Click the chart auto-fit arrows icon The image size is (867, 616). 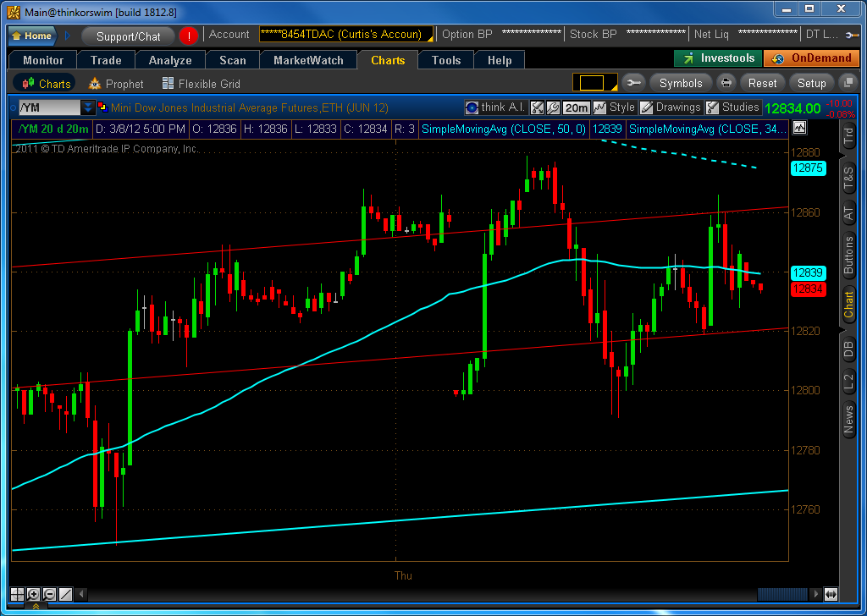coord(537,107)
